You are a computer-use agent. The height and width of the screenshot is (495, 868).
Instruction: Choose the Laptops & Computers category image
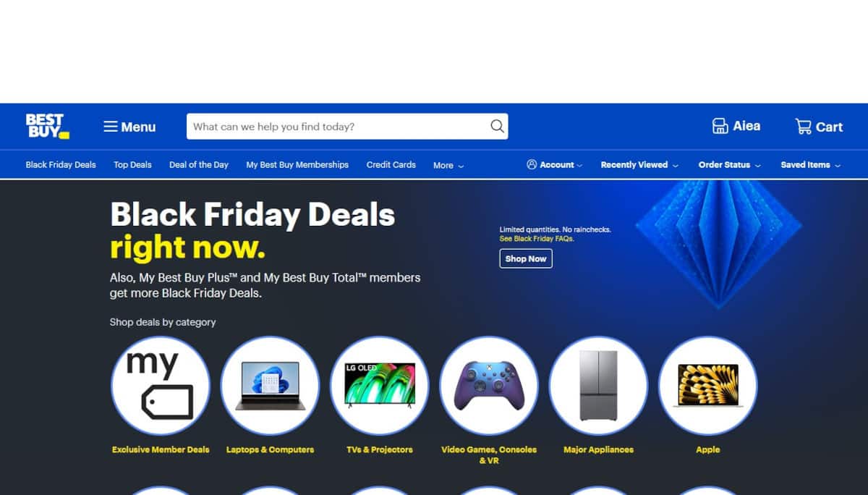270,386
